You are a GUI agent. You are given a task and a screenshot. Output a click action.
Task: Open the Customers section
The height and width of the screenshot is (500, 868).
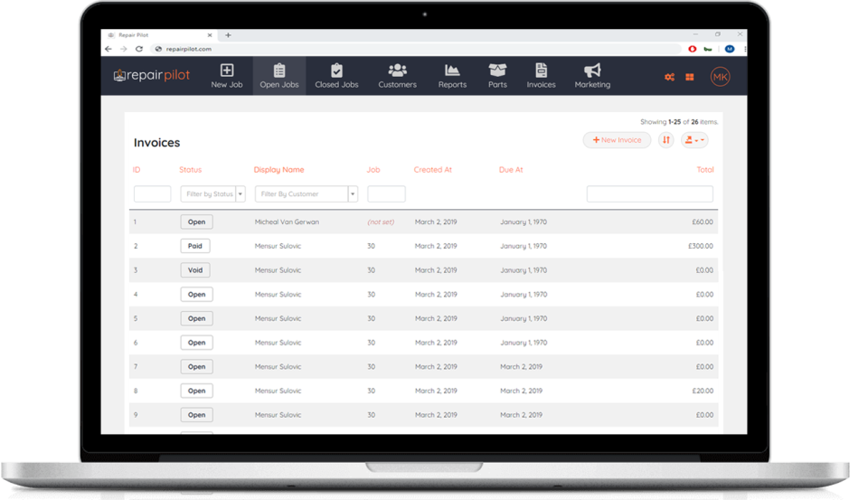[x=397, y=76]
